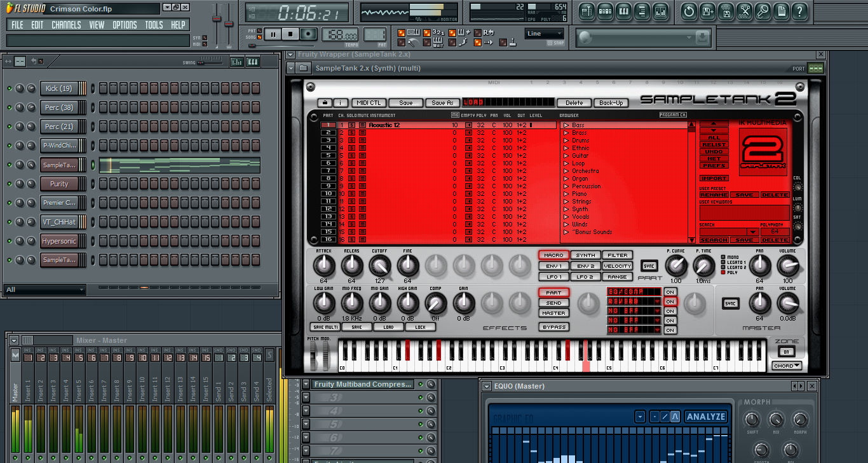
Task: Toggle the keyboard ZONE on button
Action: 786,352
